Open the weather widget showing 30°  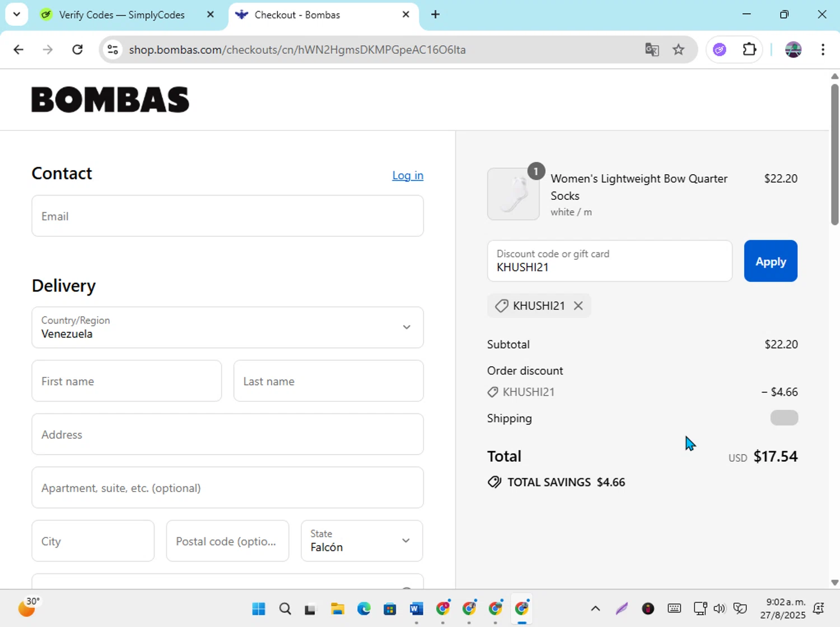click(x=29, y=607)
